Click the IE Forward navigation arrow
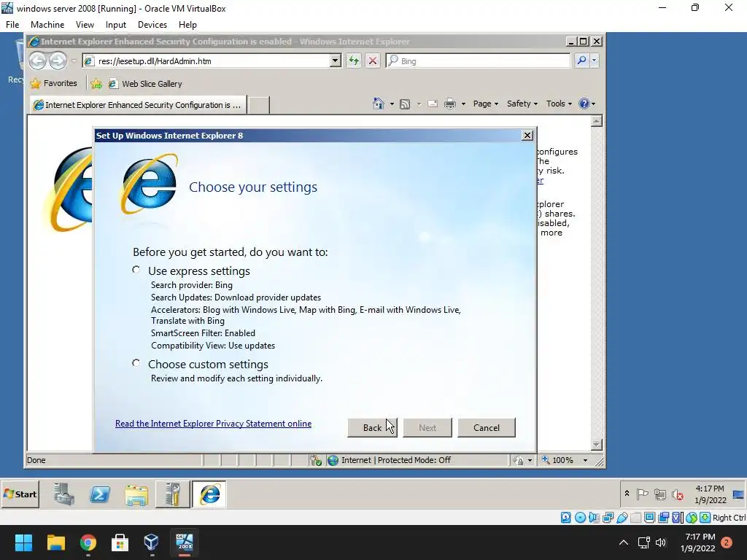 click(x=58, y=61)
